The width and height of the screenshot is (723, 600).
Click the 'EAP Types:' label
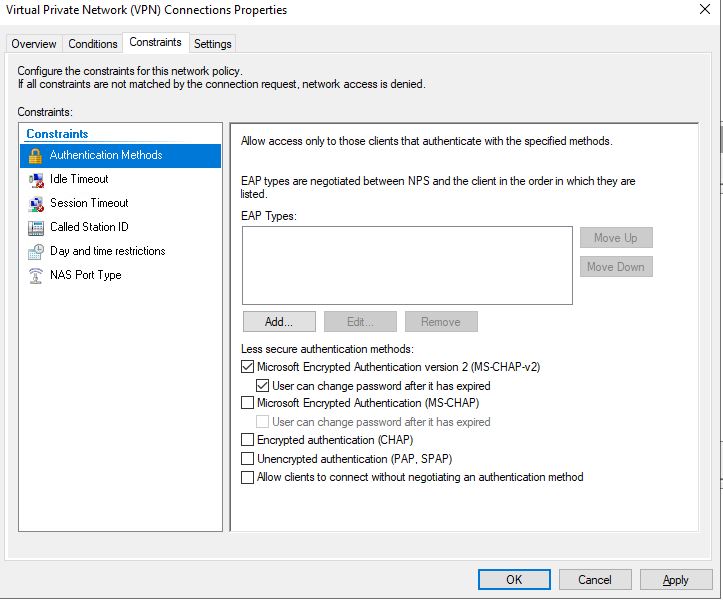click(268, 216)
